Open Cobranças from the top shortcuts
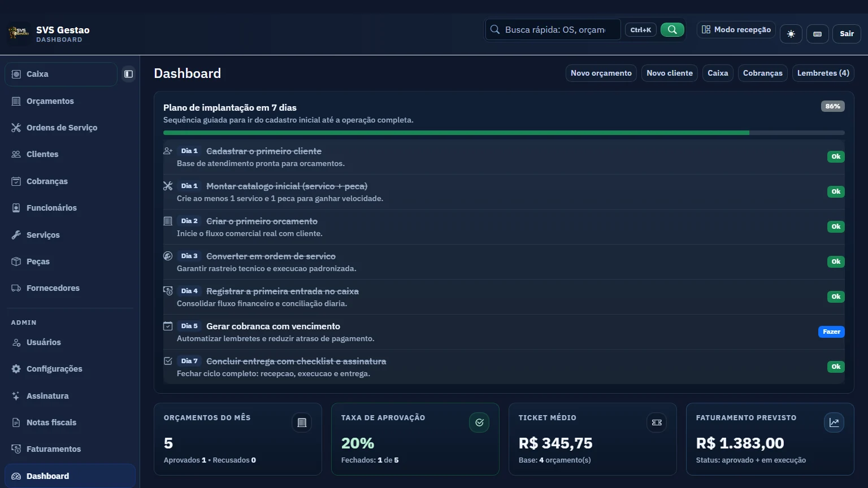The width and height of the screenshot is (868, 488). click(x=763, y=73)
